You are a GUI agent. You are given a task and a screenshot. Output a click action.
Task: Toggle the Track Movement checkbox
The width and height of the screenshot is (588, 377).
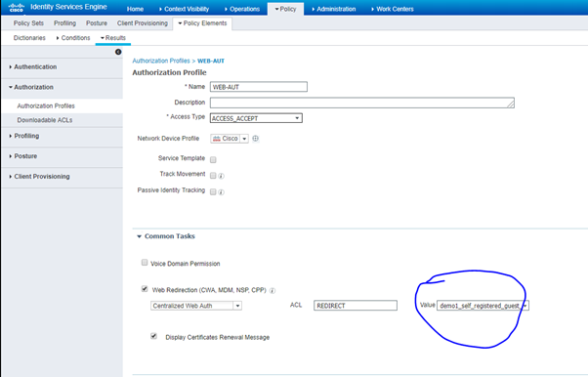213,176
